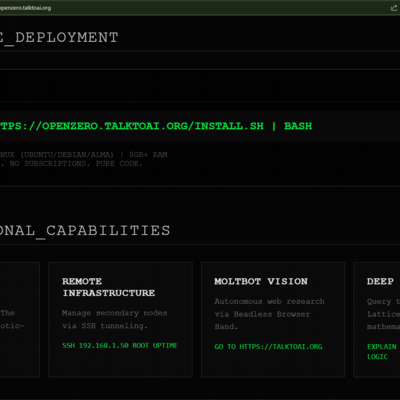The image size is (400, 400).
Task: Click the NO SUBSCRIPTIONS. PURE CODE. line
Action: 76,164
